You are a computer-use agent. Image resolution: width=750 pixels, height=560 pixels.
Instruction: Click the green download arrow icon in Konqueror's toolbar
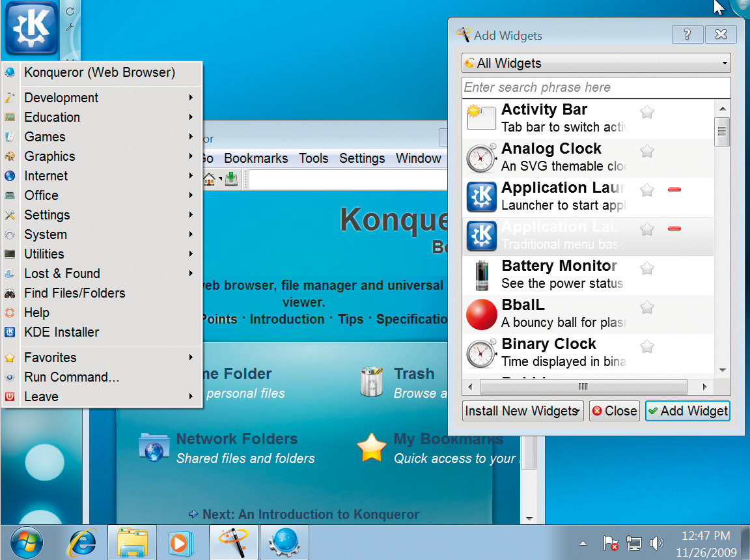(x=232, y=179)
